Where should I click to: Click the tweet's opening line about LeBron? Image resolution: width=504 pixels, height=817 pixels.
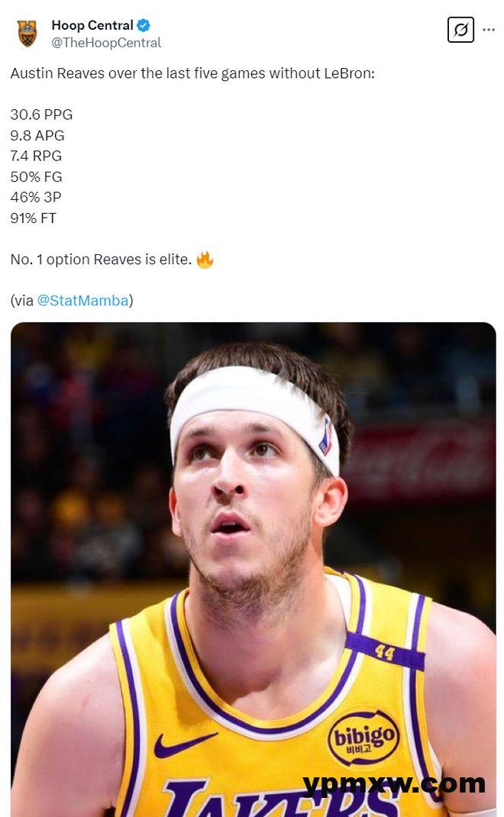click(x=192, y=74)
